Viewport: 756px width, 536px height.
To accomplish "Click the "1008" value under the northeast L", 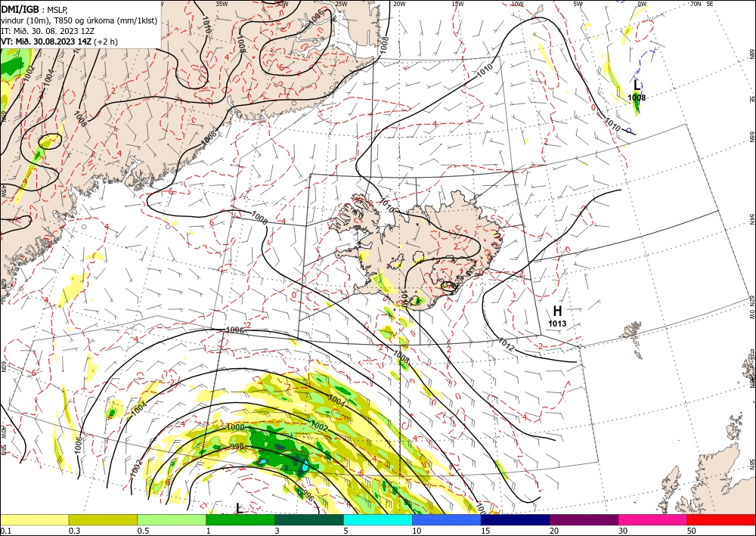I will (x=637, y=98).
